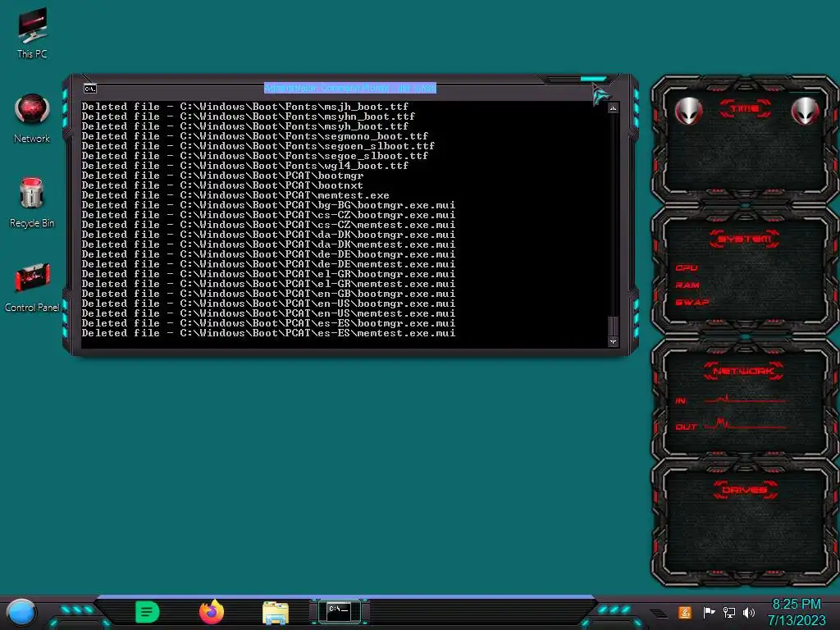The image size is (840, 630).
Task: Click the Command Prompt title bar text
Action: point(349,88)
